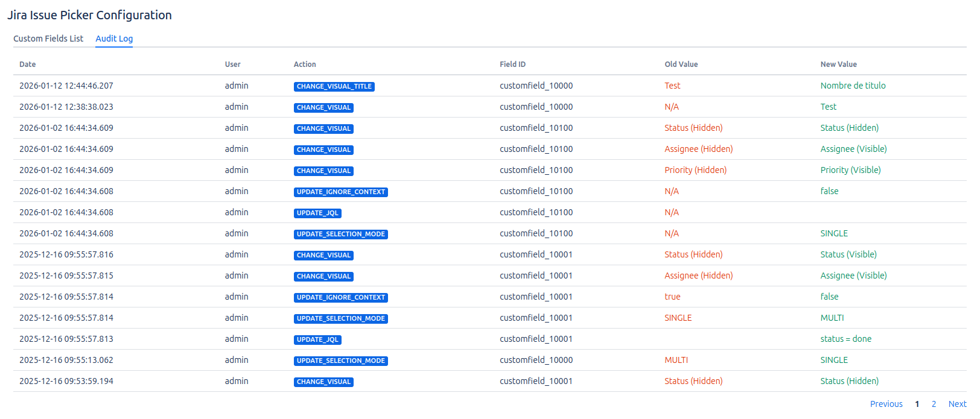980x419 pixels.
Task: Click the current page number 1
Action: (917, 404)
